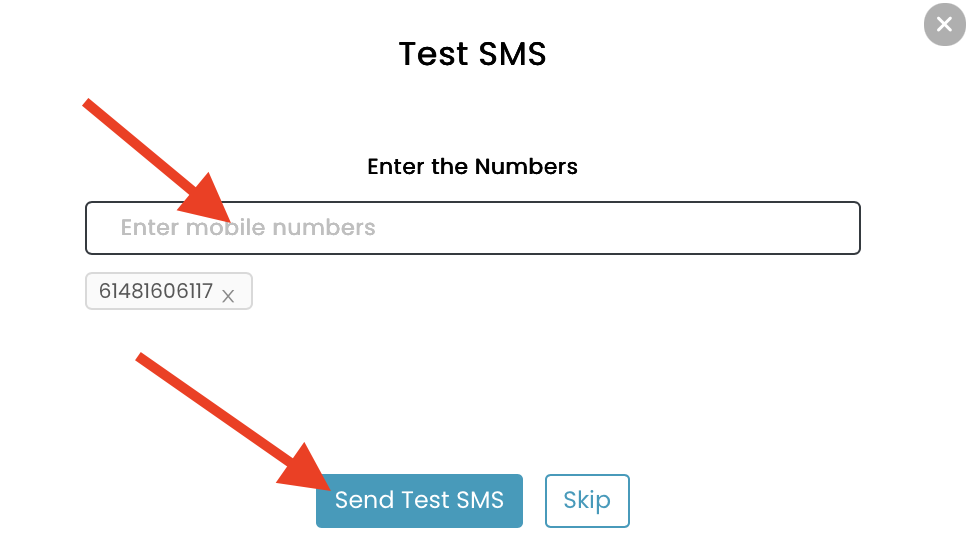Click the Send Test SMS button
The image size is (973, 543).
pos(419,501)
